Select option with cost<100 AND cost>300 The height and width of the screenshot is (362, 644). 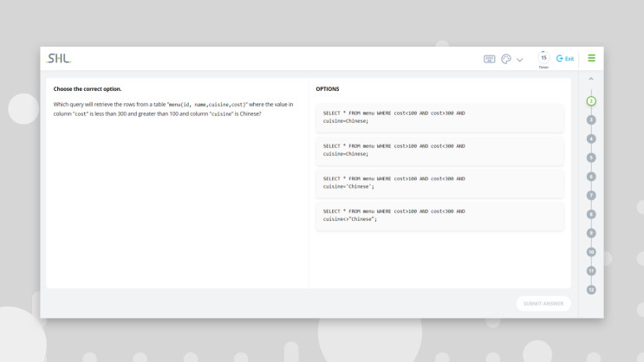click(x=439, y=118)
